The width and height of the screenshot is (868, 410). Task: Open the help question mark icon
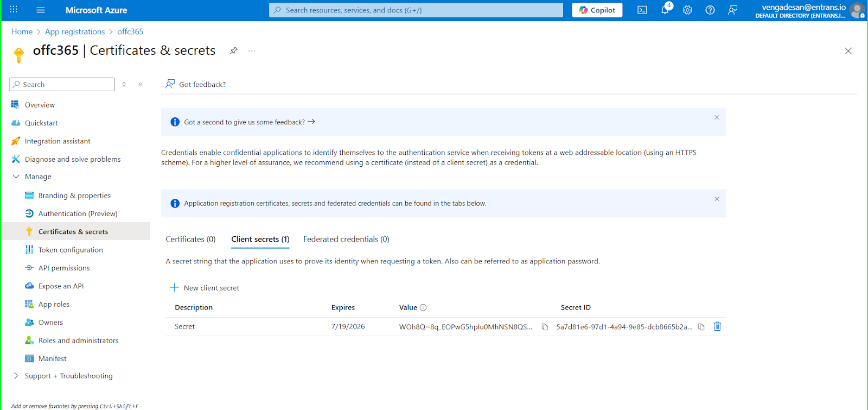click(710, 10)
